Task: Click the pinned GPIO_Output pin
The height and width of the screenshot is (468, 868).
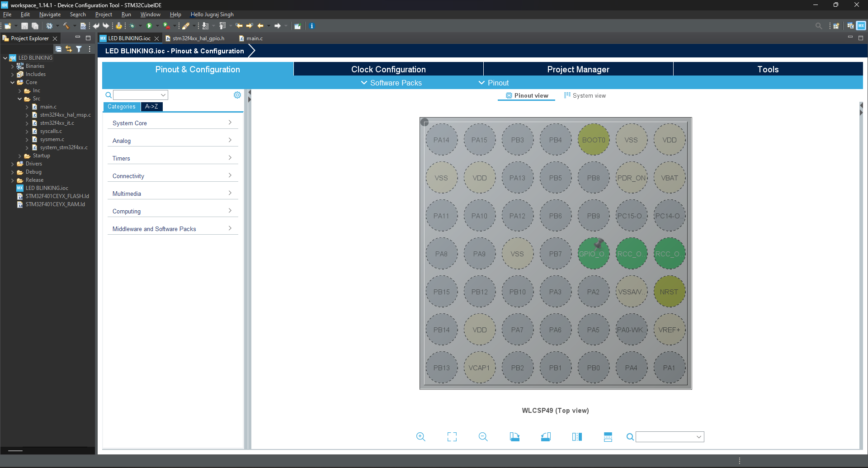Action: [593, 254]
